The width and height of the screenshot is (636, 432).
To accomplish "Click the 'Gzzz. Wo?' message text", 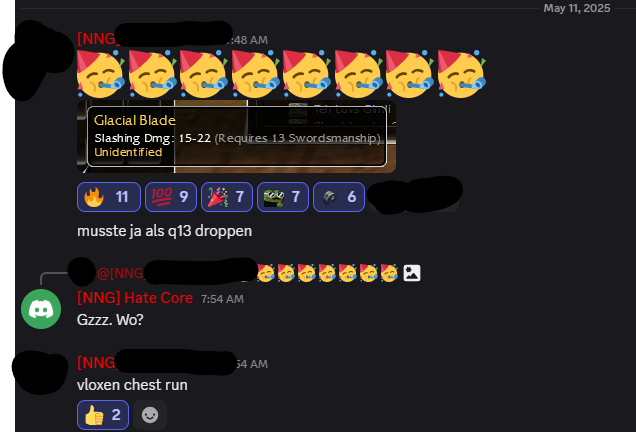I will click(110, 320).
